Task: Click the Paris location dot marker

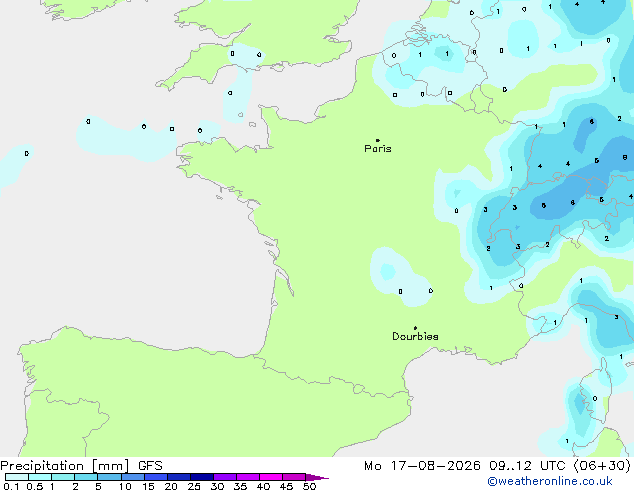Action: click(x=378, y=140)
